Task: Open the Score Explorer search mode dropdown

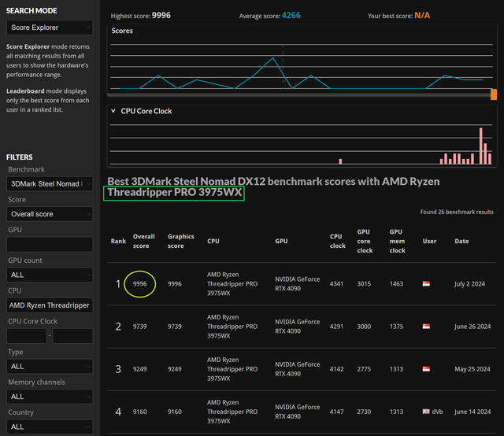Action: pos(50,28)
